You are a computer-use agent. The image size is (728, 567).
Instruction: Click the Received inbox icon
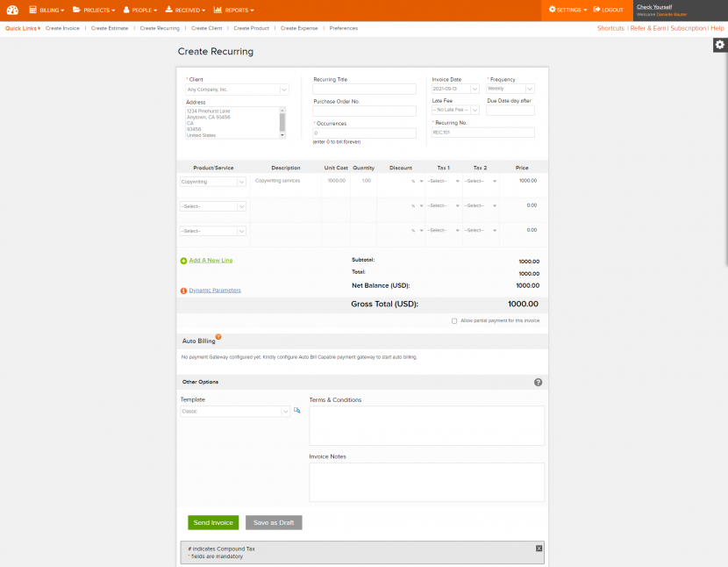(x=168, y=10)
